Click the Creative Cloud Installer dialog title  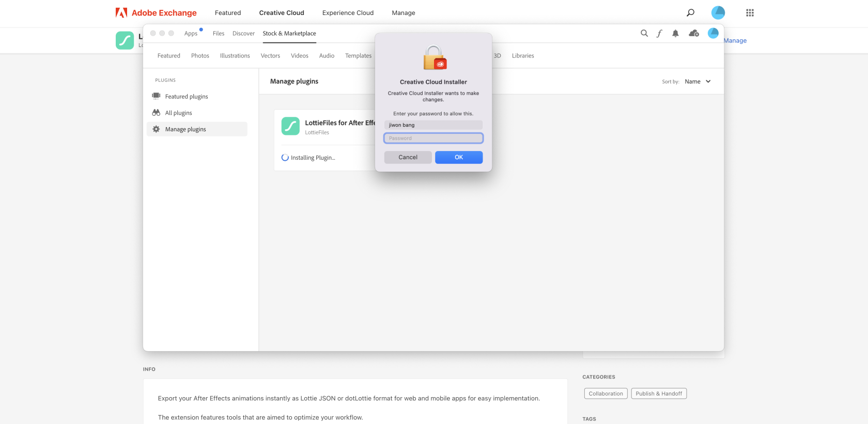pyautogui.click(x=433, y=82)
